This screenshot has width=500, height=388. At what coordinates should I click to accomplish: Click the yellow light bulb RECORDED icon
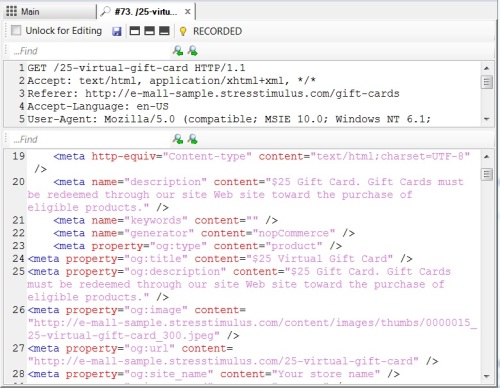(x=183, y=31)
